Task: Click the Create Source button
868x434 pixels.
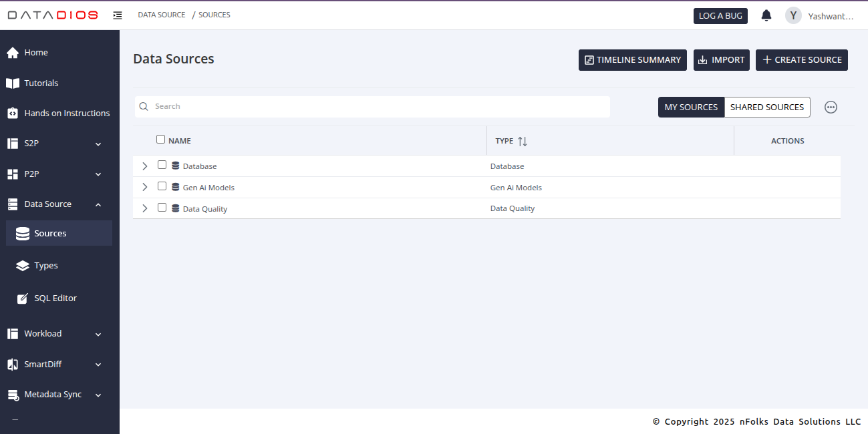Action: [x=801, y=60]
